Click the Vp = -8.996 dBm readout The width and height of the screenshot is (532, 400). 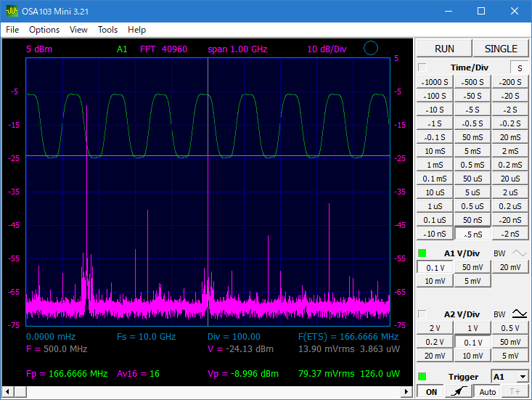(243, 374)
